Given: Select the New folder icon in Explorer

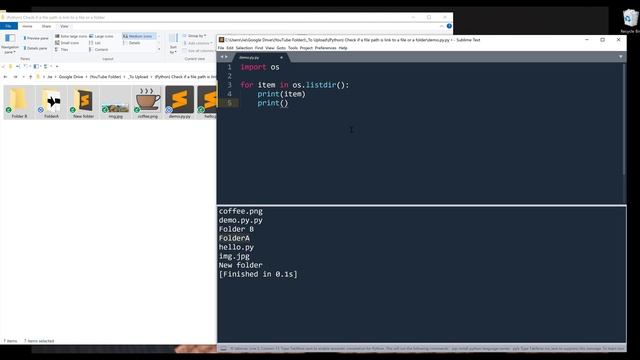Looking at the screenshot, I should 83,102.
